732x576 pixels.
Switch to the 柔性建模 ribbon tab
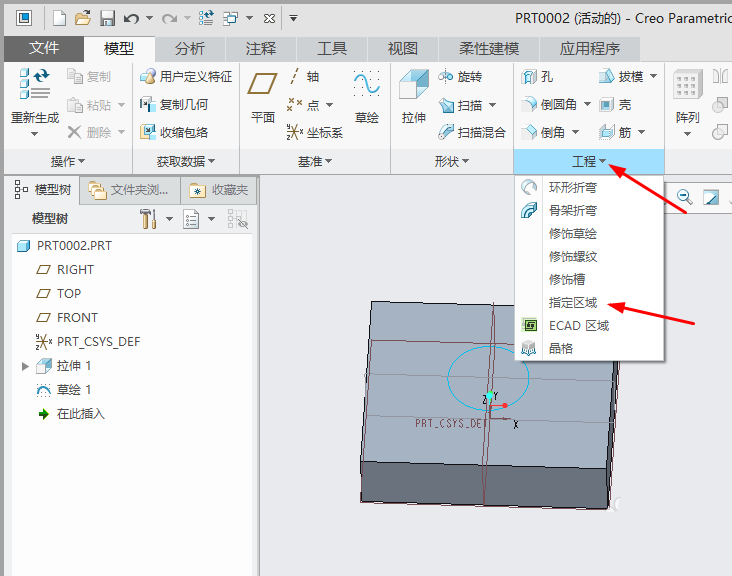point(489,49)
